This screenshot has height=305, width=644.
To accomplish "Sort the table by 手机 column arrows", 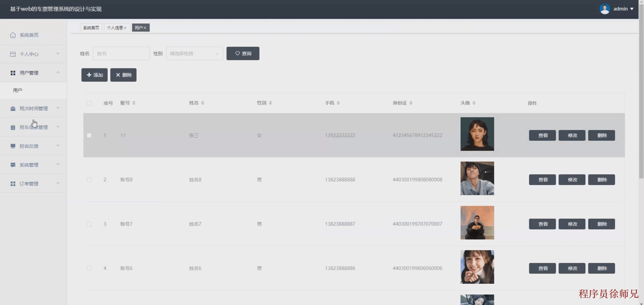I will pos(338,103).
